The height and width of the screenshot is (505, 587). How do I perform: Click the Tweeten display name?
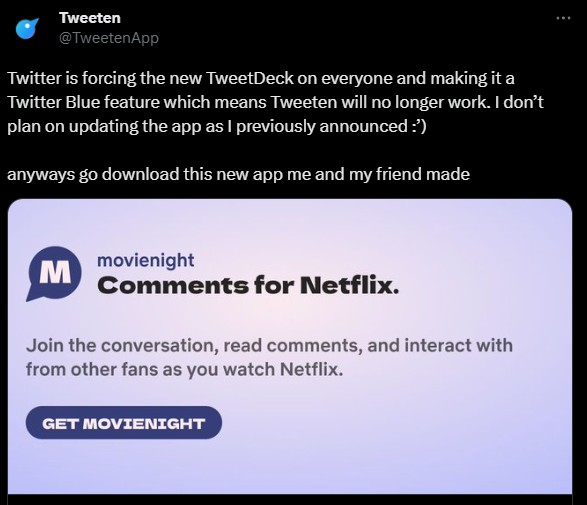pyautogui.click(x=90, y=18)
